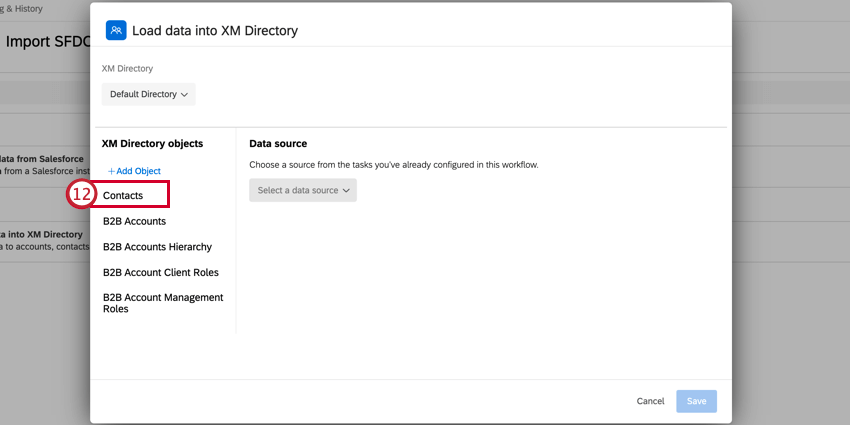
Task: Select B2B Accounts Hierarchy object
Action: point(157,247)
